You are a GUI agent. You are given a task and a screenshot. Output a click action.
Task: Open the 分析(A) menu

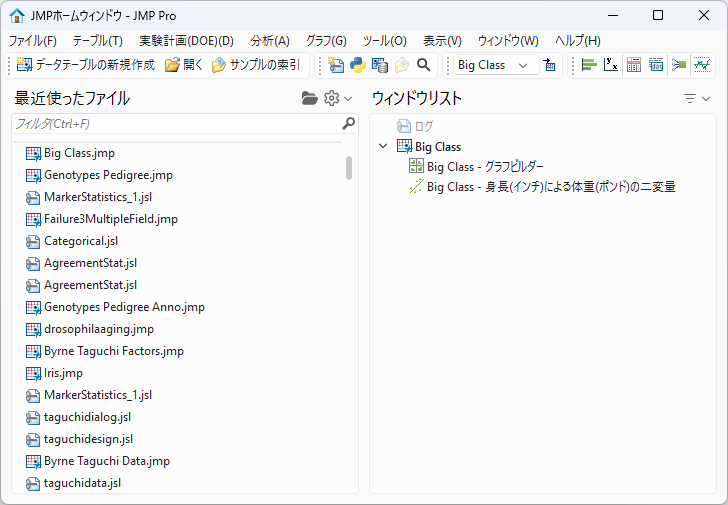[270, 41]
